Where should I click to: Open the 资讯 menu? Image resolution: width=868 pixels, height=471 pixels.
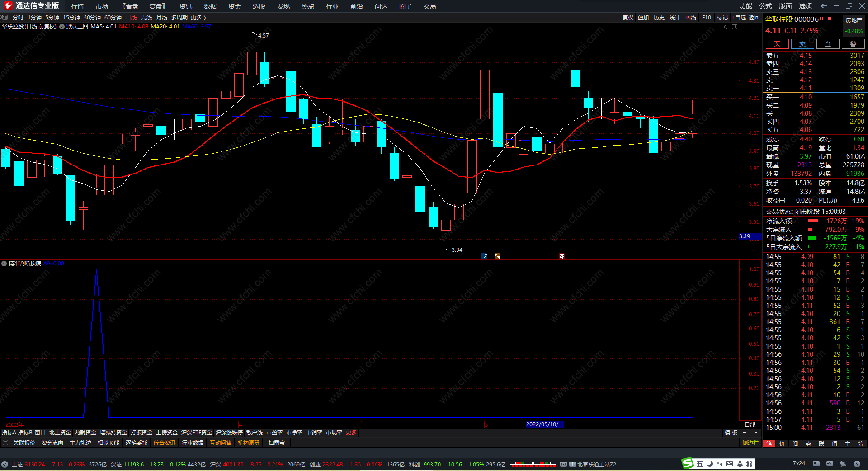tap(186, 6)
